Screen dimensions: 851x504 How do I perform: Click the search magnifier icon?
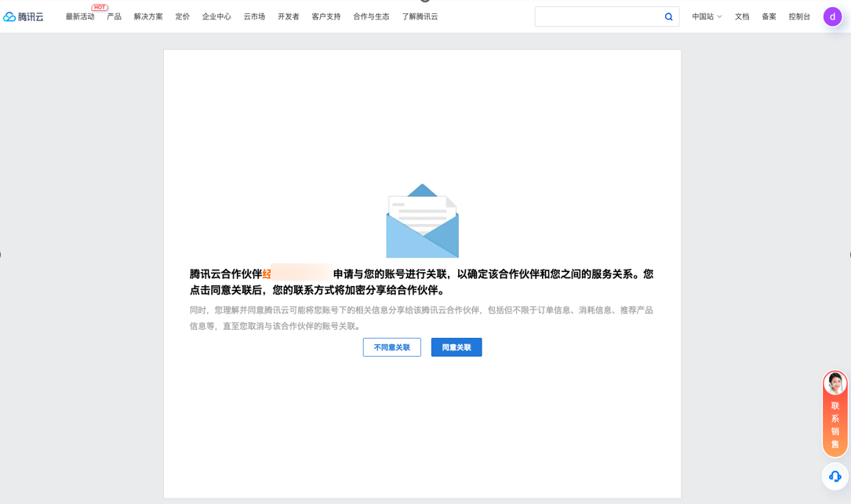point(668,16)
